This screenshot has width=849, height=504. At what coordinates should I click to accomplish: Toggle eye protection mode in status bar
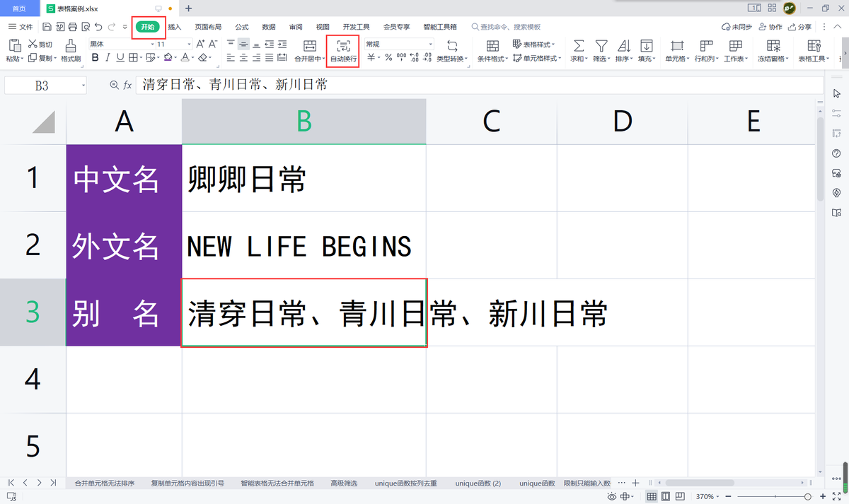coord(611,496)
